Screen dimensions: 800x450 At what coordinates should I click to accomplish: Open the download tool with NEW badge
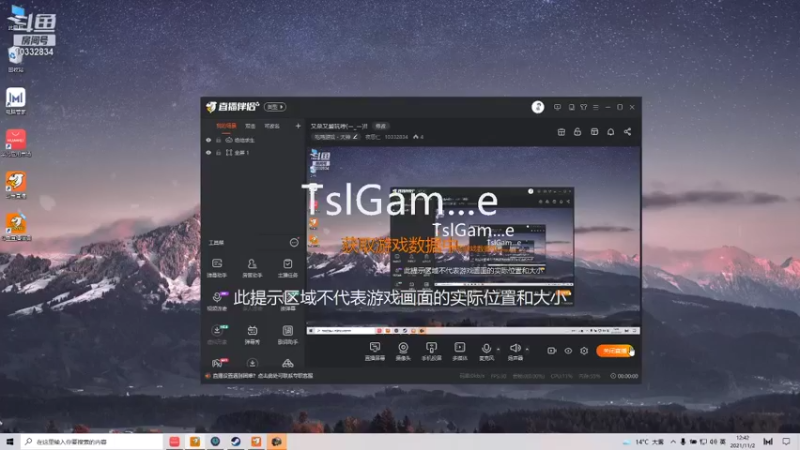tap(217, 334)
